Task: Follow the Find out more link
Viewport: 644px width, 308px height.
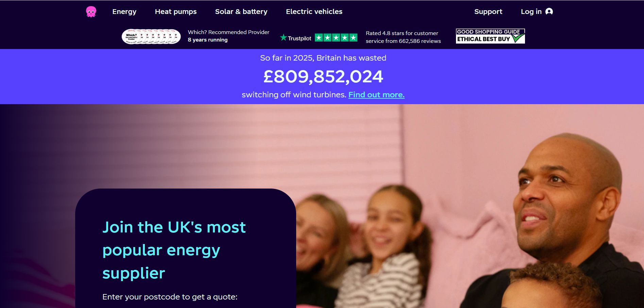Action: click(x=376, y=95)
